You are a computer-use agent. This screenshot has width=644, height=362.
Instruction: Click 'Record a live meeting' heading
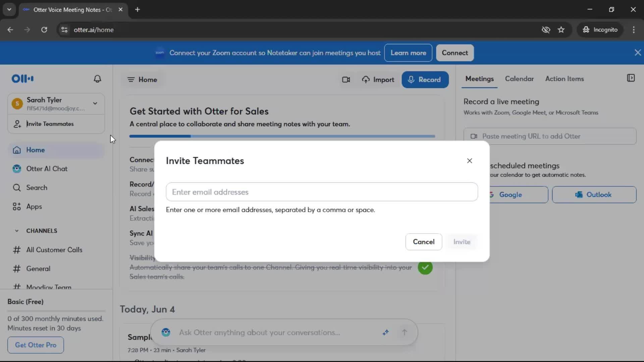pos(501,102)
